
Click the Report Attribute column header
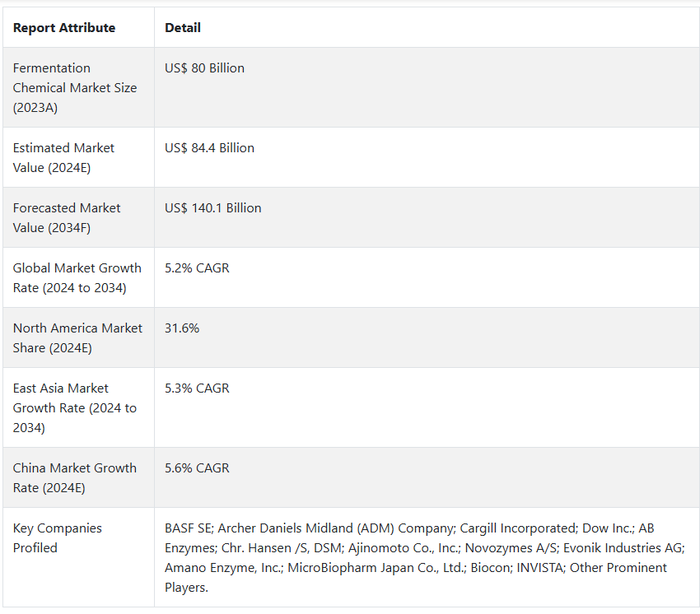click(64, 28)
